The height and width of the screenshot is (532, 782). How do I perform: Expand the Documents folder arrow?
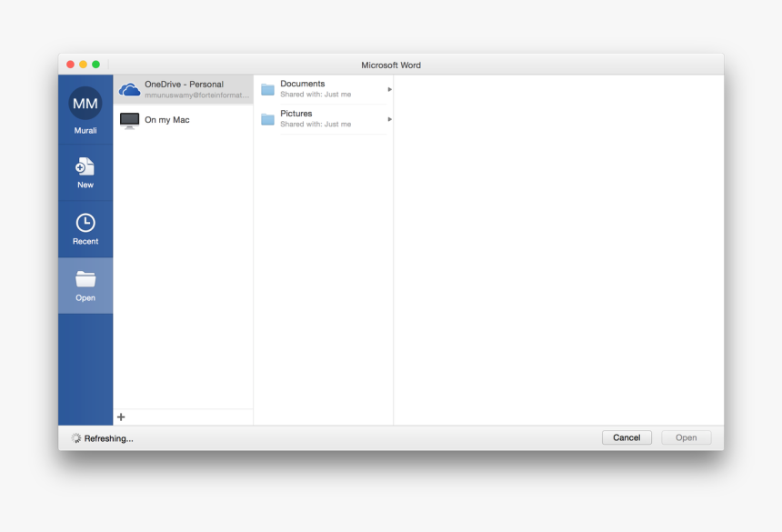tap(389, 89)
